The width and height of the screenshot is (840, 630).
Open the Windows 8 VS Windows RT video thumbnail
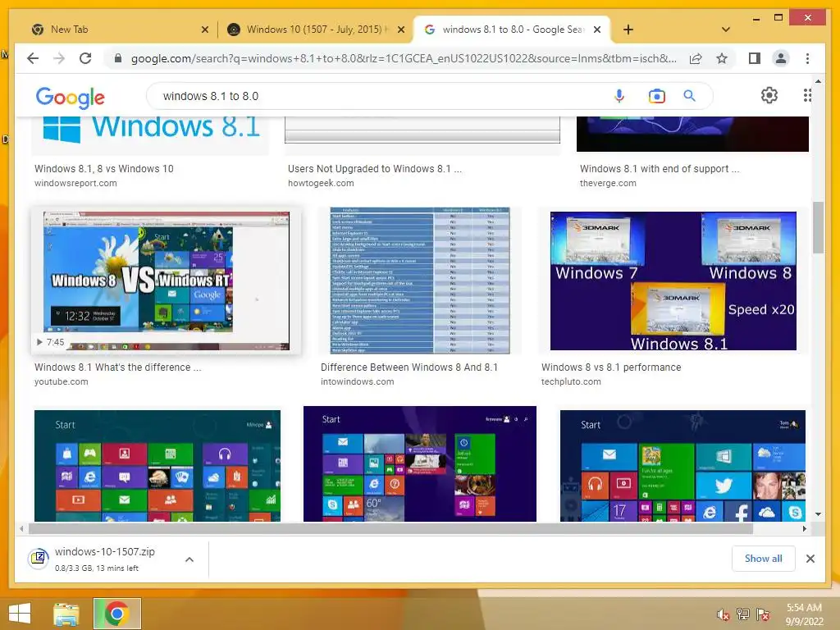click(x=166, y=281)
